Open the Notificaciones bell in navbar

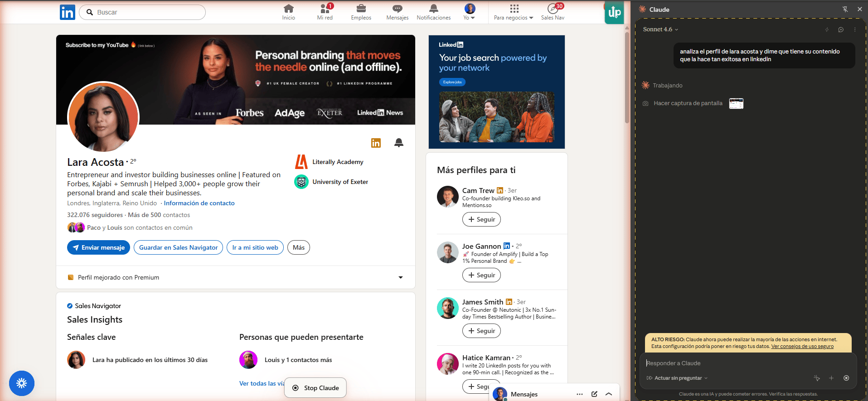point(434,12)
